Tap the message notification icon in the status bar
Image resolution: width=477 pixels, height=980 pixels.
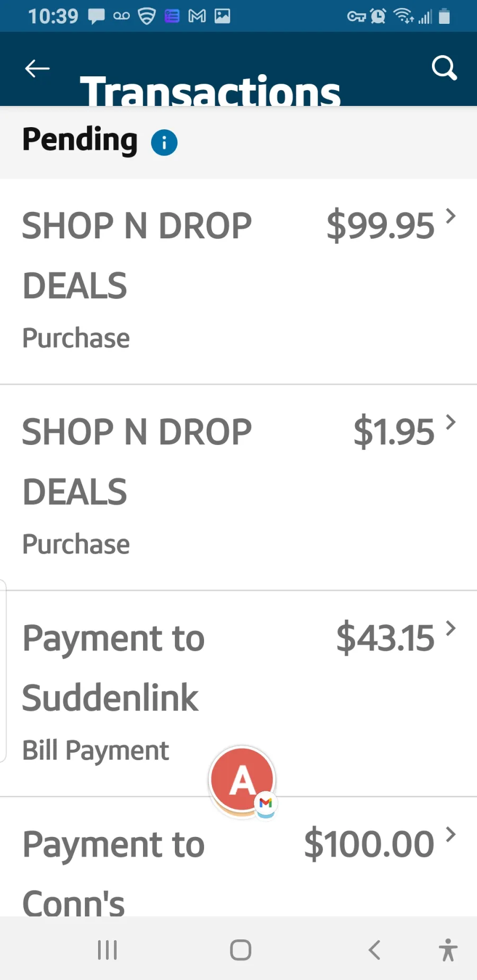[96, 16]
